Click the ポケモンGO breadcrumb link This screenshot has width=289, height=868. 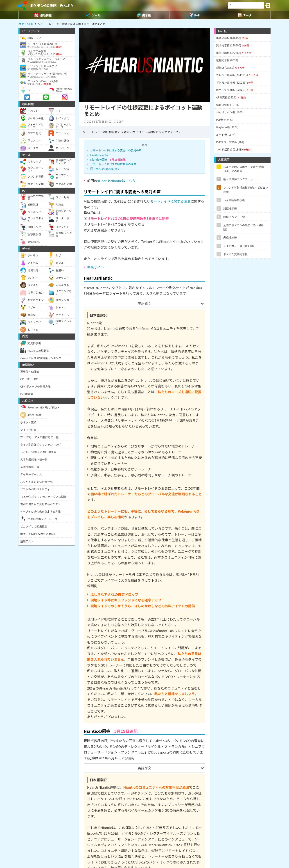(x=26, y=24)
